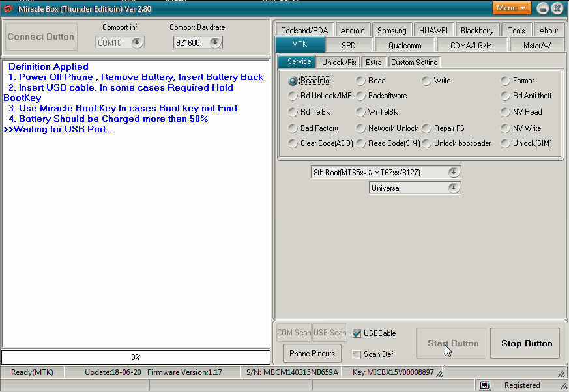Close the Miracle Box window
This screenshot has width=569, height=392.
click(x=557, y=8)
